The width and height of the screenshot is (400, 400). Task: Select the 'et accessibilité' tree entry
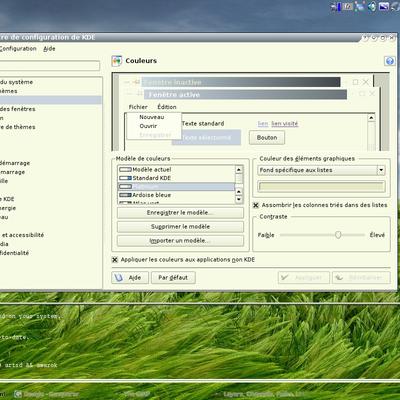point(22,235)
